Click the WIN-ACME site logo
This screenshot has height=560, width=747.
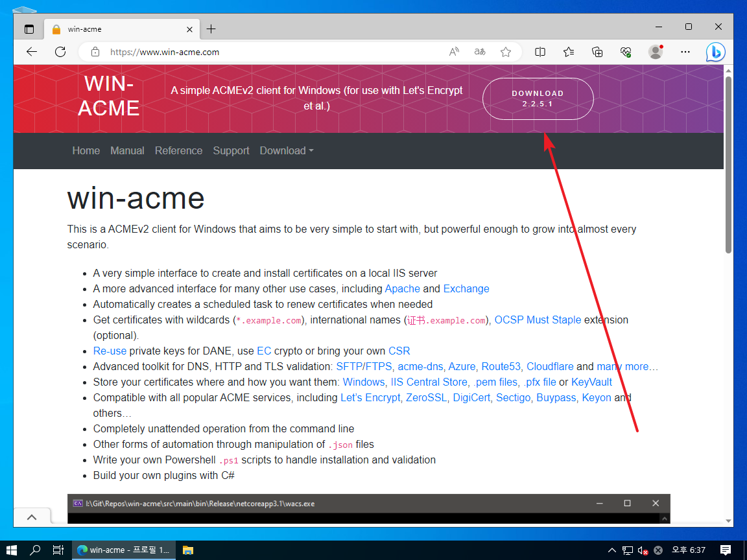(109, 96)
